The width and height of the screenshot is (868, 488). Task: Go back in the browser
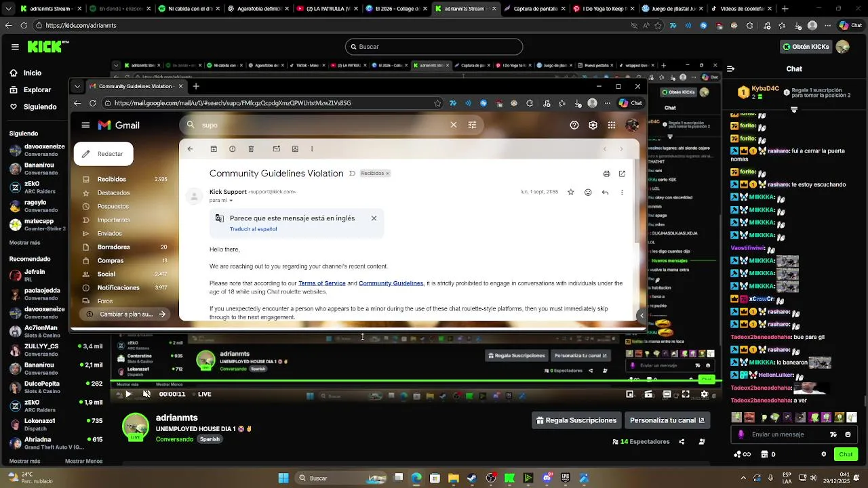pyautogui.click(x=8, y=25)
